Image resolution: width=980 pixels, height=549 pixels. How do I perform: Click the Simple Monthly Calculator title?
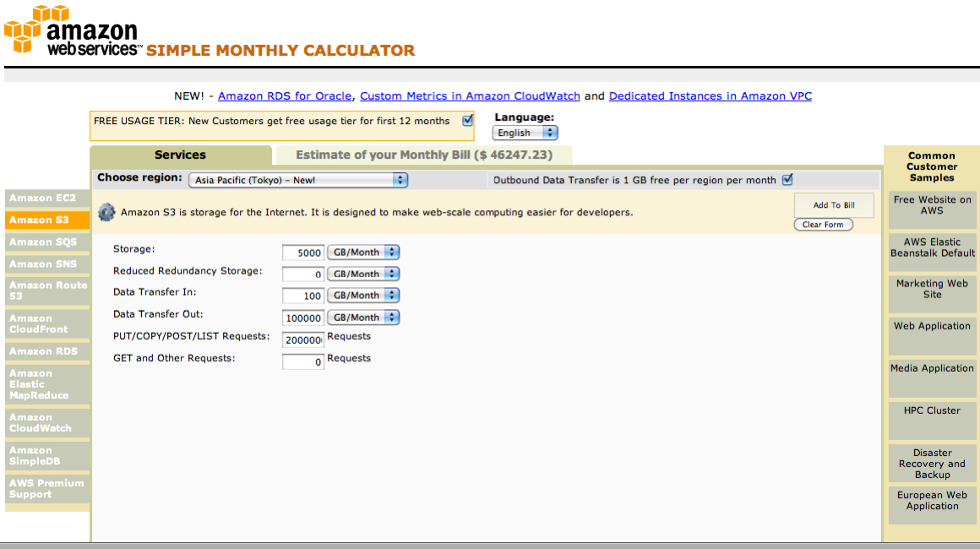click(x=280, y=51)
